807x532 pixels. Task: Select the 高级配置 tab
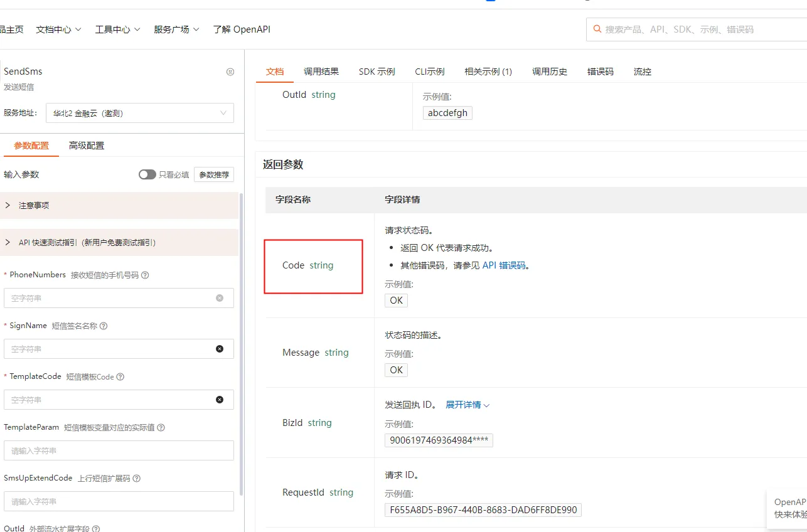tap(87, 146)
